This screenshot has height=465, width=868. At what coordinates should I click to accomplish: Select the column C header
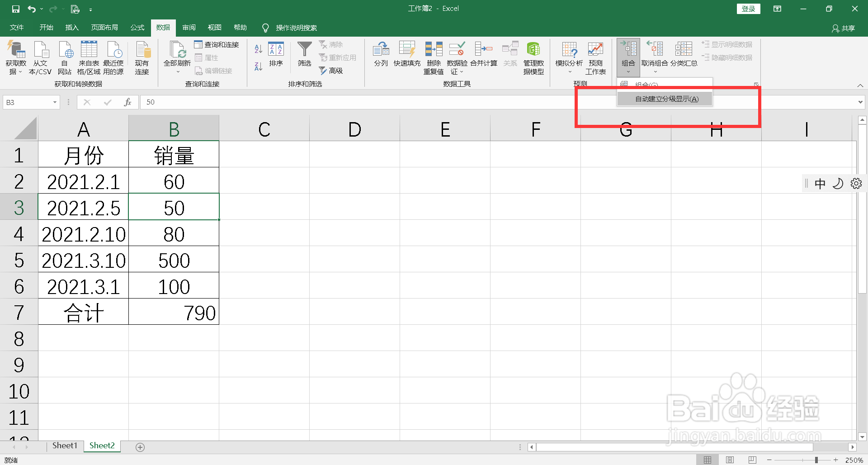[x=264, y=128]
